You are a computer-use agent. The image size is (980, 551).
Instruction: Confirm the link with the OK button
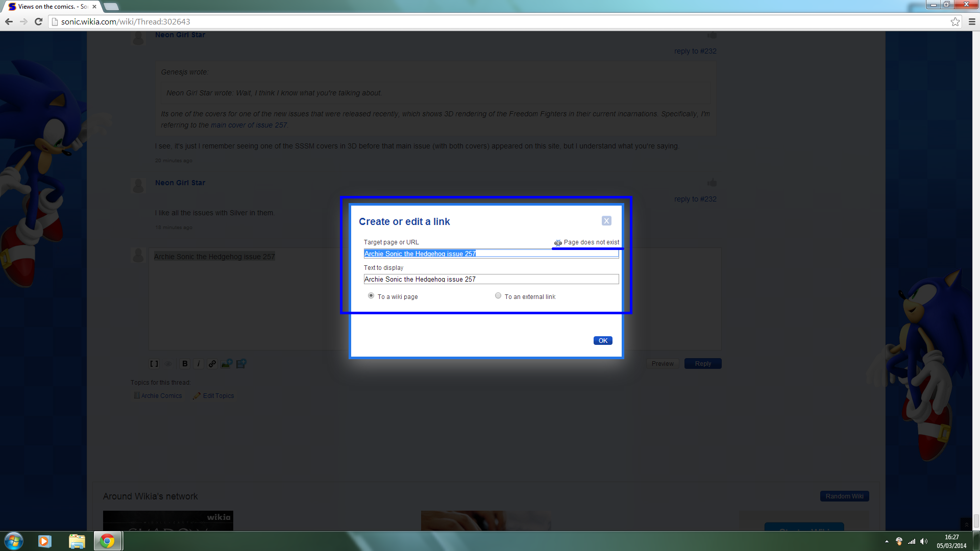click(603, 341)
